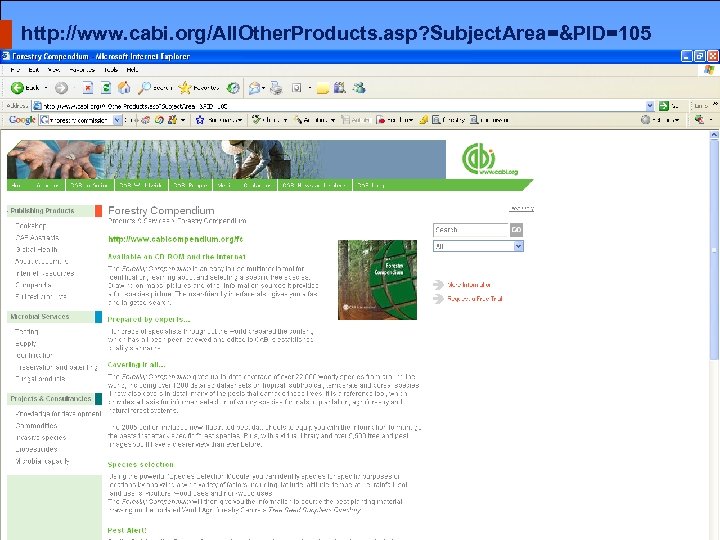Click the Google logo on the toolbar
This screenshot has width=720, height=540.
(x=22, y=120)
